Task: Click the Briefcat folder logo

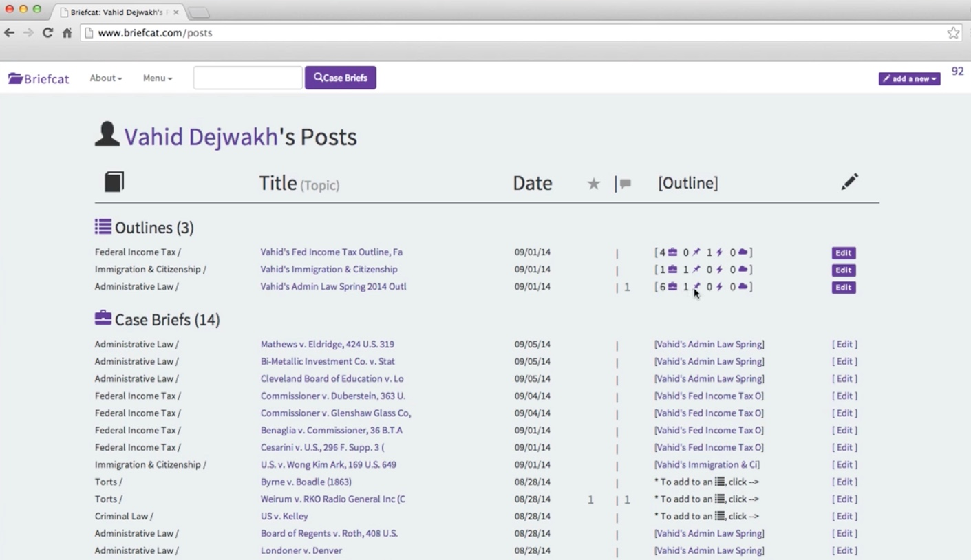Action: point(16,78)
